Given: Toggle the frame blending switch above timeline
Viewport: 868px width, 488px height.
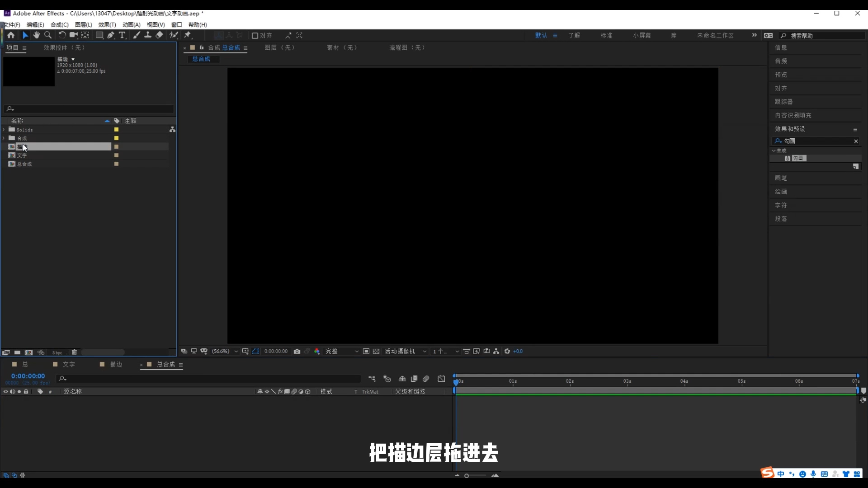Looking at the screenshot, I should [414, 379].
